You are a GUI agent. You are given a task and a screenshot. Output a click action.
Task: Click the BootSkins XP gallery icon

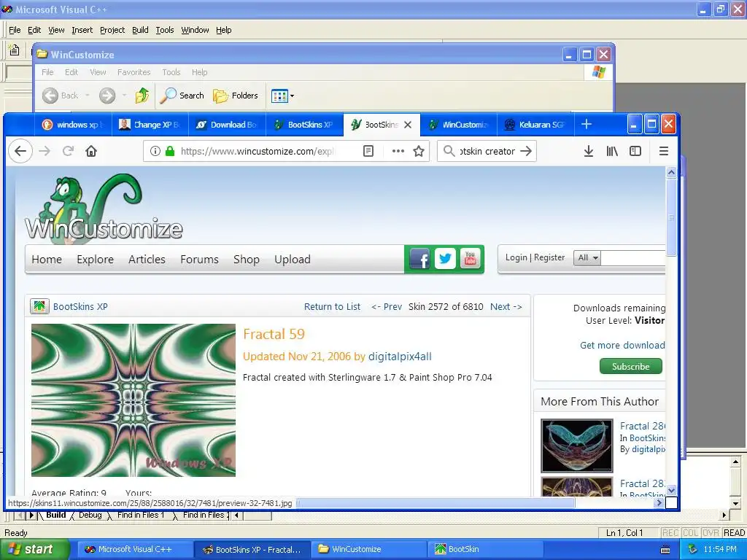39,306
